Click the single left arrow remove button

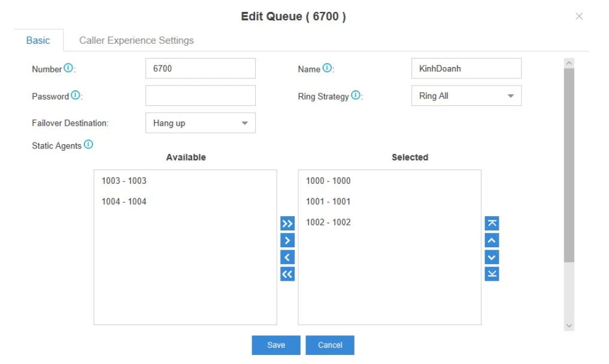(287, 257)
